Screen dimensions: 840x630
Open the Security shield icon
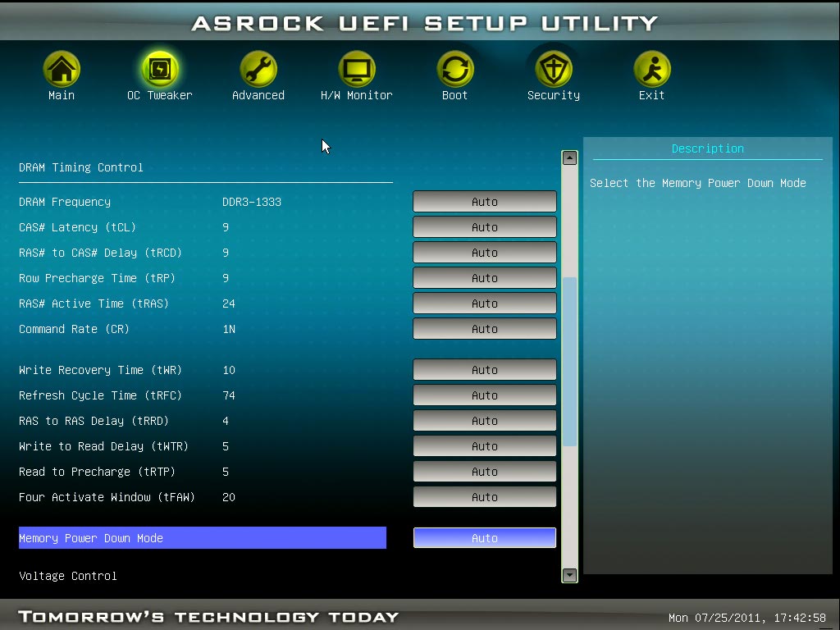pos(554,69)
